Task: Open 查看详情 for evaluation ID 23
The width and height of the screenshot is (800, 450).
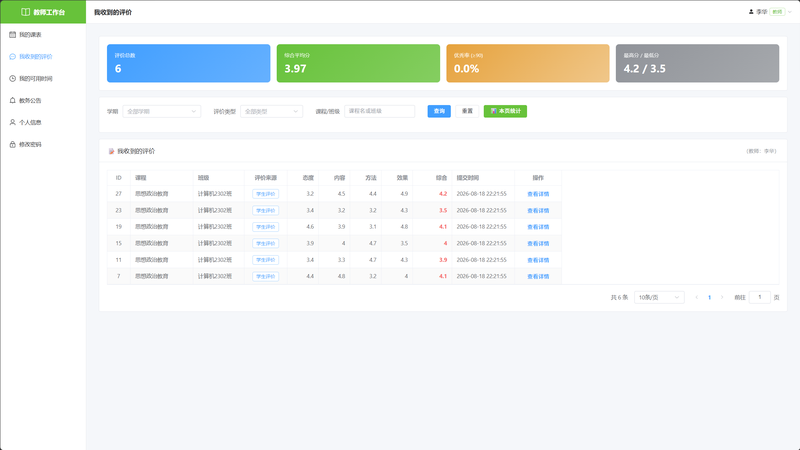Action: (x=538, y=210)
